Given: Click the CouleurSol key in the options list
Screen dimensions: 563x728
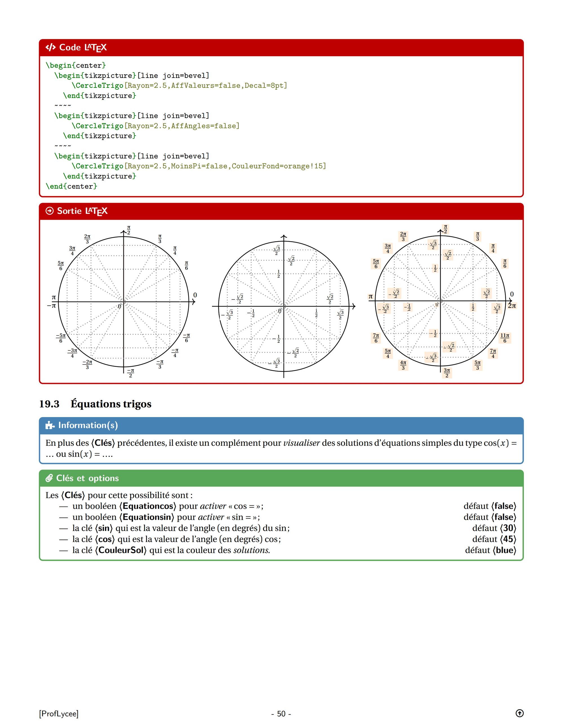Looking at the screenshot, I should pos(121,550).
